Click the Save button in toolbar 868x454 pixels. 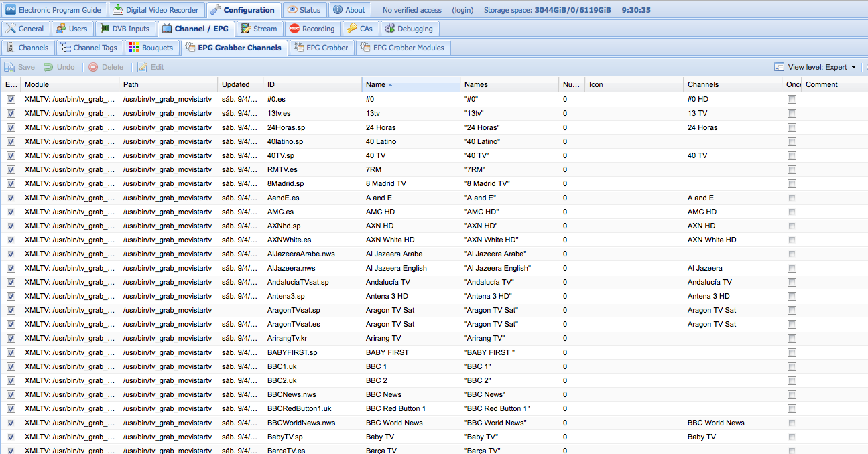point(19,67)
